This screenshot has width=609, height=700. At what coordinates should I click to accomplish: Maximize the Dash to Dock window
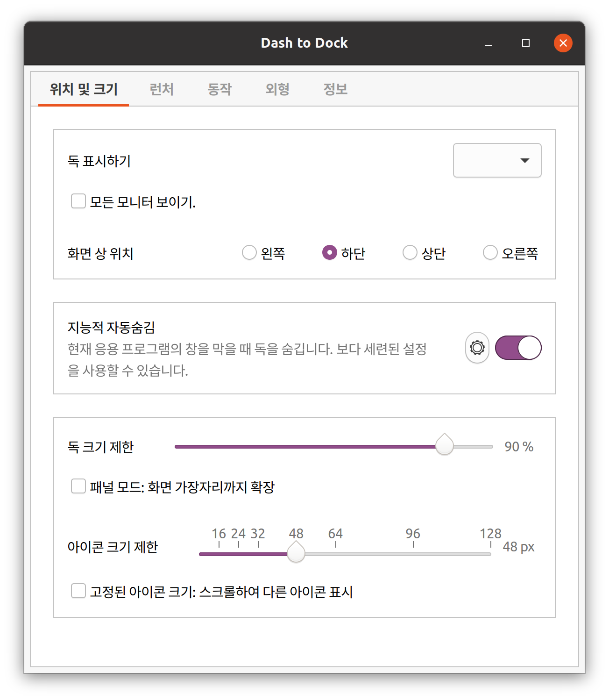(526, 43)
